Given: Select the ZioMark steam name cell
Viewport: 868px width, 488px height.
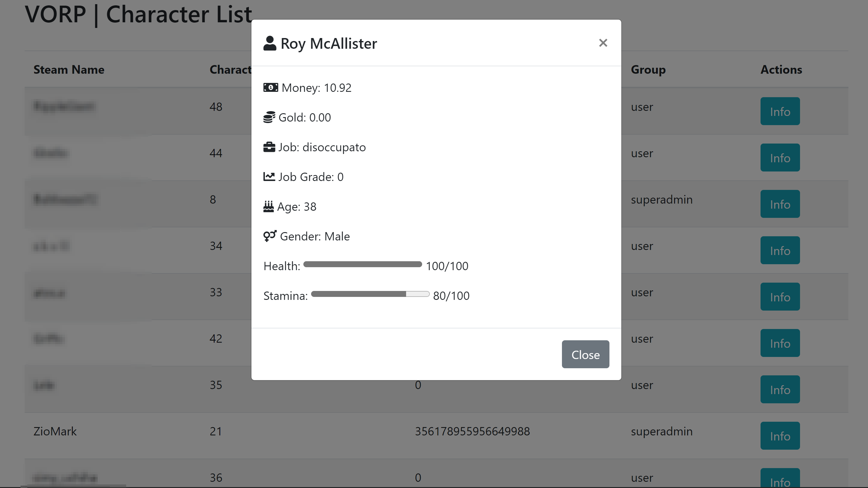Looking at the screenshot, I should (55, 431).
